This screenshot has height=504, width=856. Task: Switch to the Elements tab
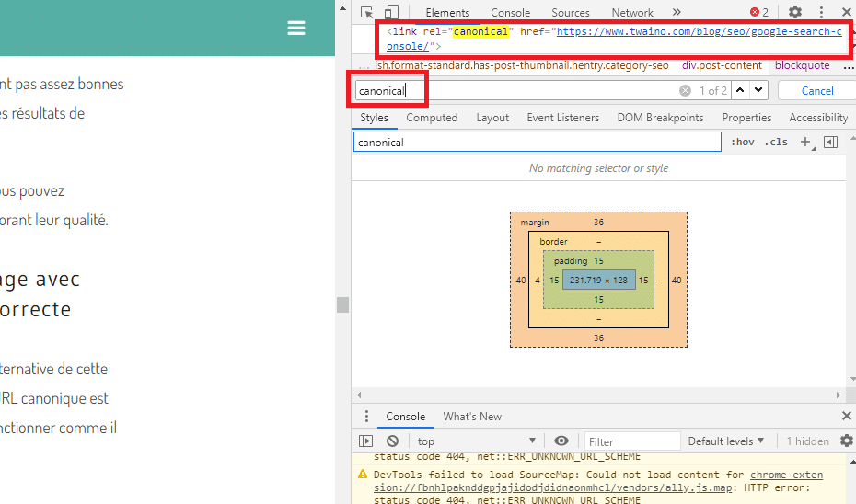(447, 13)
